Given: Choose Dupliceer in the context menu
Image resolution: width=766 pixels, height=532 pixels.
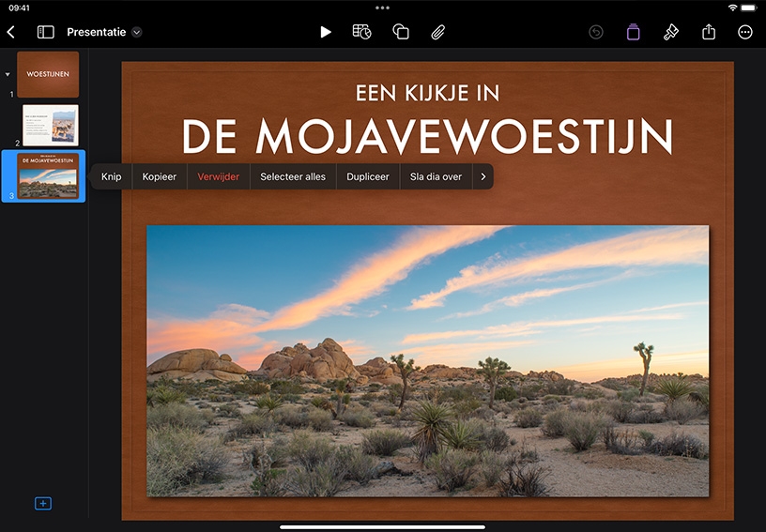Looking at the screenshot, I should point(368,176).
